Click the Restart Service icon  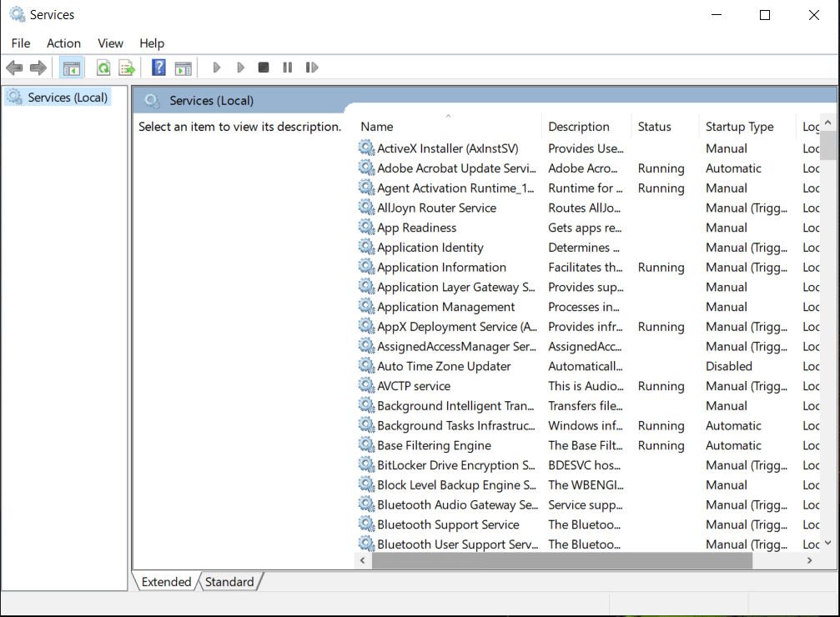[312, 68]
